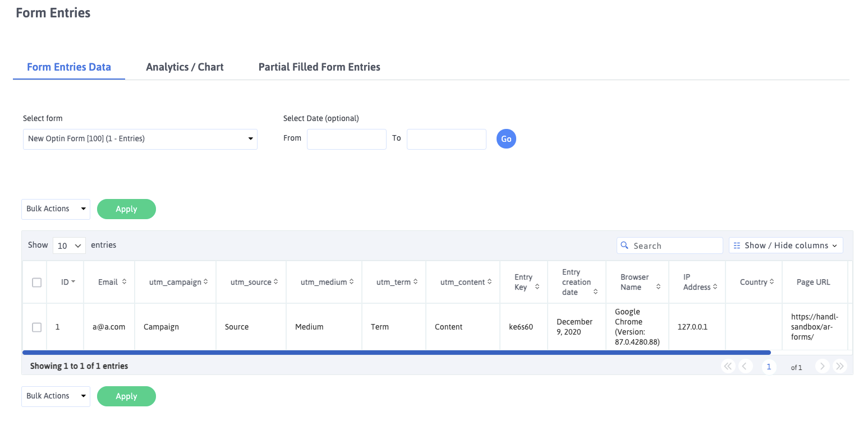
Task: Sort by the Email column arrows
Action: 124,282
